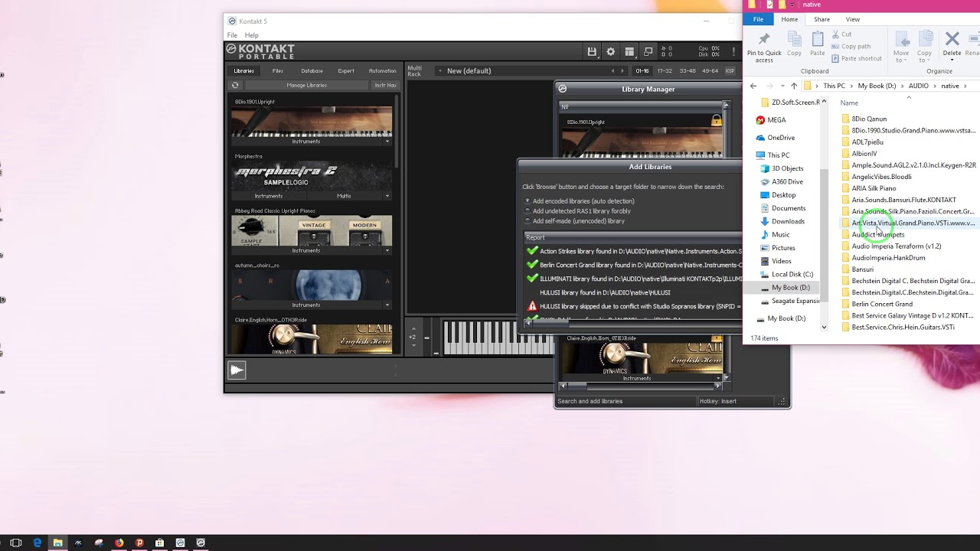Select 'ARIA Silk Piano' folder in Explorer
This screenshot has height=551, width=980.
[874, 188]
